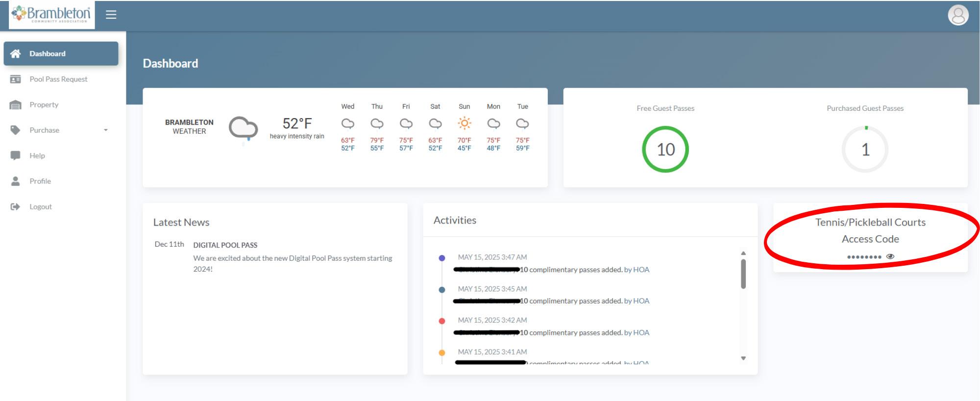Click the Purchase tag icon
Screen dimensions: 980x401
click(16, 130)
